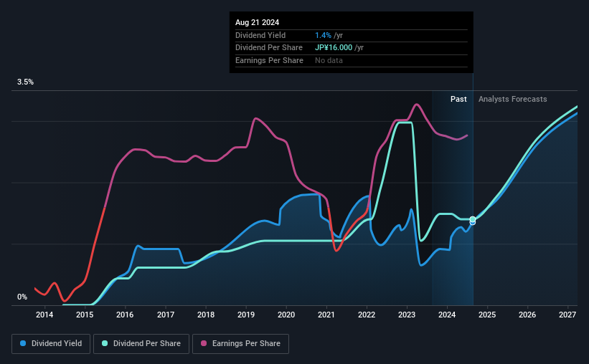Viewport: 589px width, 364px height.
Task: Click the JP¥16.000 dividend per share value
Action: [334, 48]
